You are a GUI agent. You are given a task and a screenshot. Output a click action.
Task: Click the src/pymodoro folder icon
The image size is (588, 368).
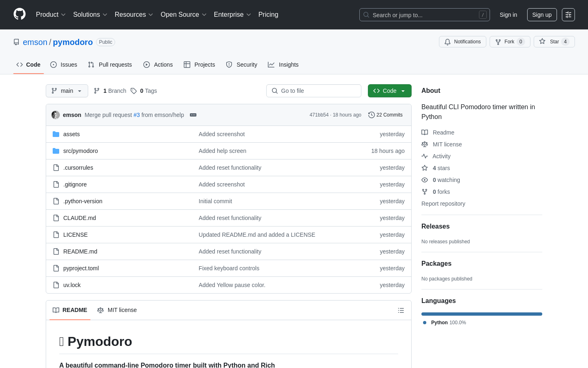56,151
